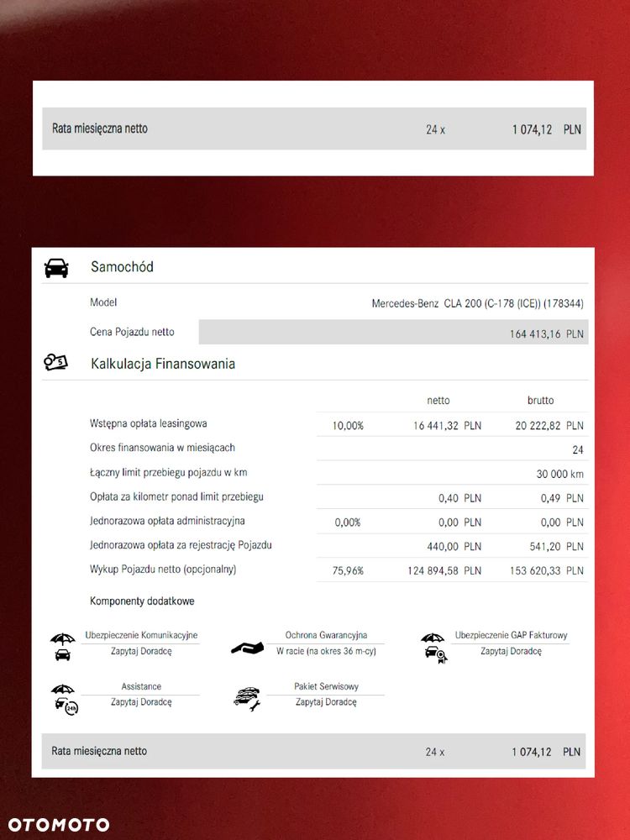Click netto amount 16 441,32 PLN
The height and width of the screenshot is (840, 630).
(x=448, y=426)
